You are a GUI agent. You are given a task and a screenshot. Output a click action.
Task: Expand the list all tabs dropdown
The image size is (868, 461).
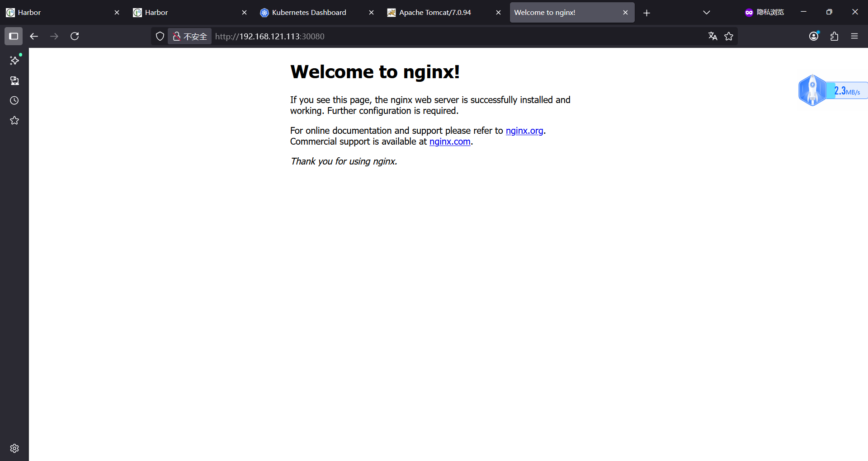[707, 13]
